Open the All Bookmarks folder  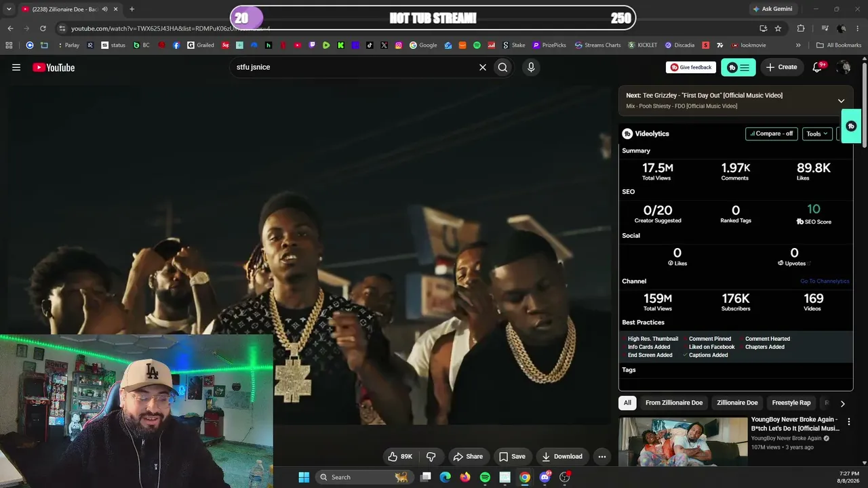839,45
